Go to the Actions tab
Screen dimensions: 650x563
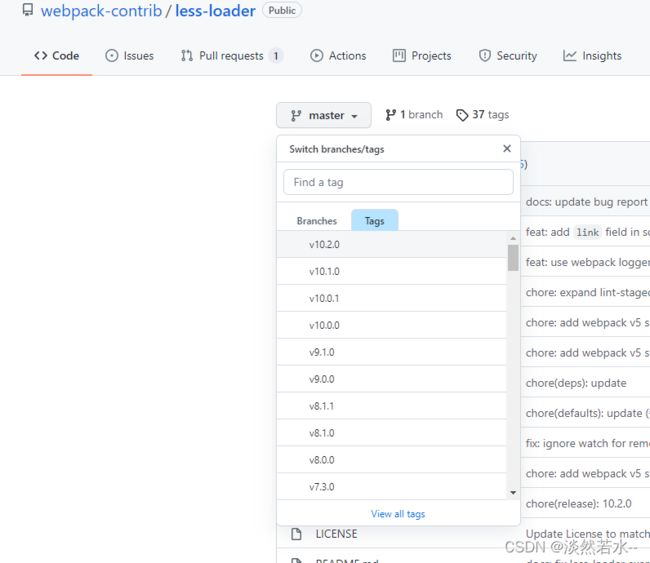[x=338, y=56]
